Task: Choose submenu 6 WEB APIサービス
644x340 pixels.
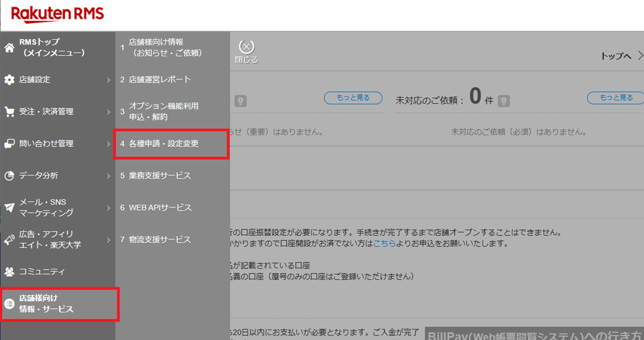Action: 172,208
